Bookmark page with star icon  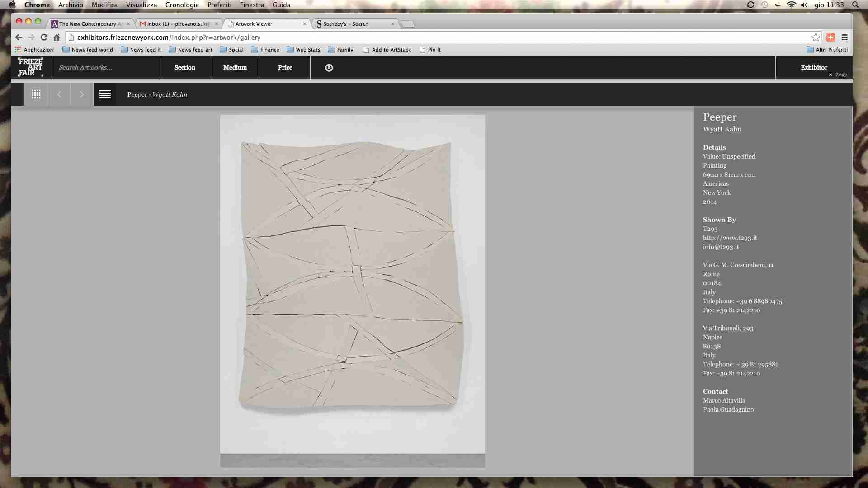[816, 38]
